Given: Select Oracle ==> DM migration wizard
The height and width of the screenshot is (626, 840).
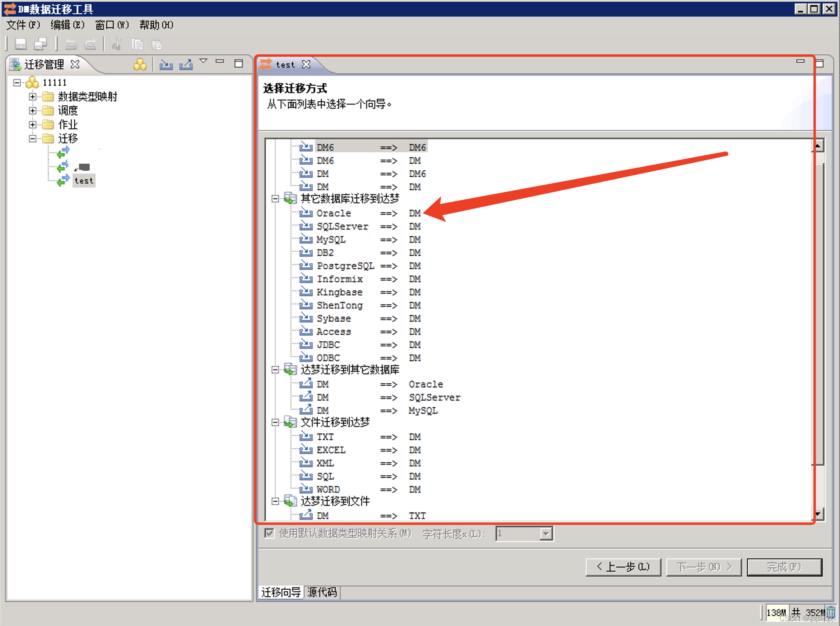Looking at the screenshot, I should [x=360, y=213].
